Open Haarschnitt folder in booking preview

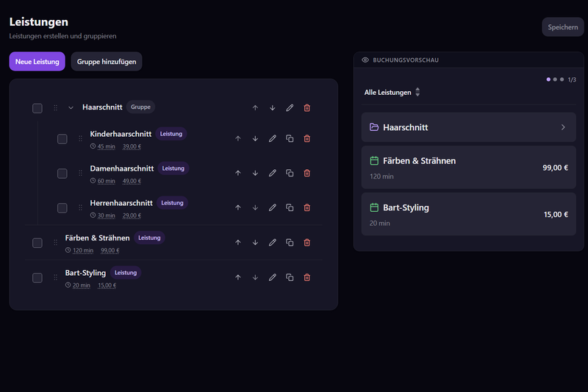point(468,127)
